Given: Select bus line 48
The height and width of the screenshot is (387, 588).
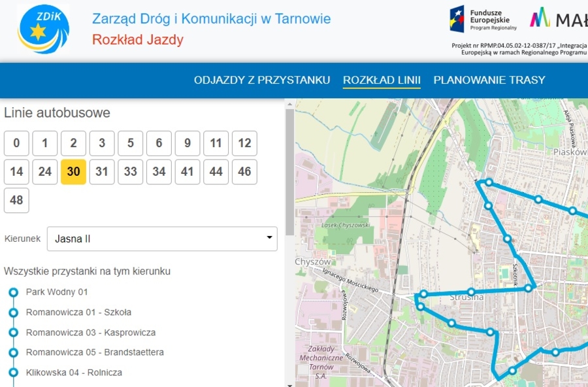Looking at the screenshot, I should (x=16, y=200).
